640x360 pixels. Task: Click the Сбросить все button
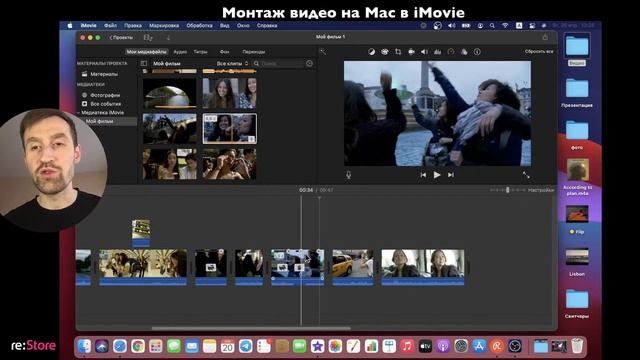(539, 52)
